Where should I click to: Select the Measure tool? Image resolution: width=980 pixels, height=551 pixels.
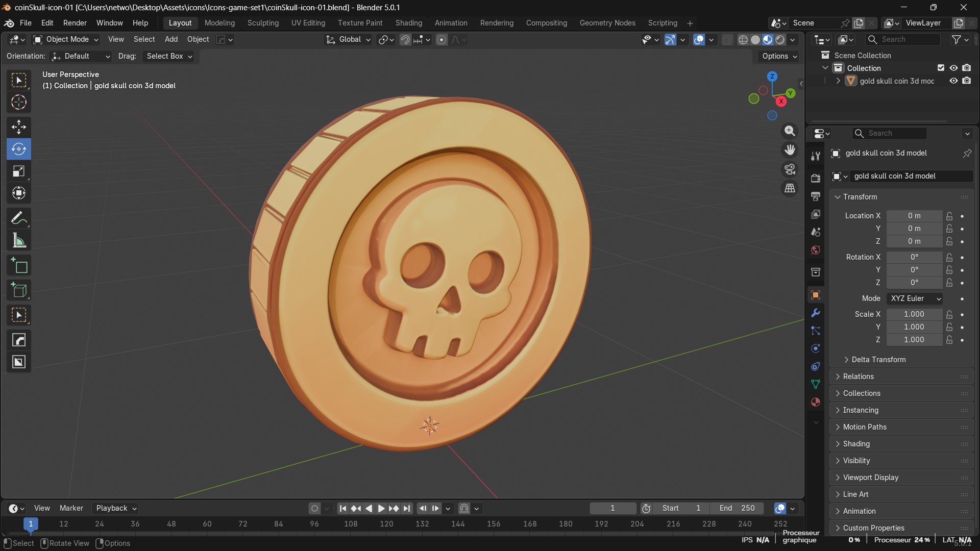19,240
